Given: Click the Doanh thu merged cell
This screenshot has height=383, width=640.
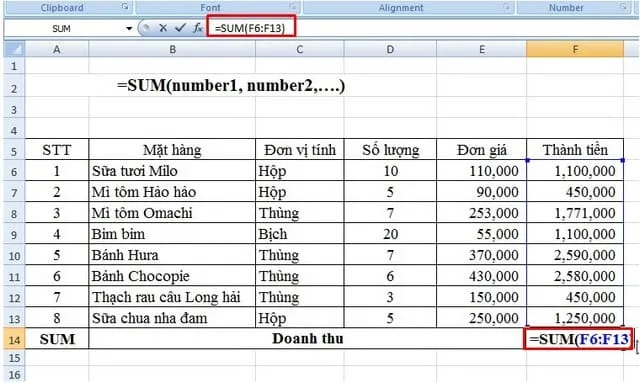Looking at the screenshot, I should click(307, 339).
